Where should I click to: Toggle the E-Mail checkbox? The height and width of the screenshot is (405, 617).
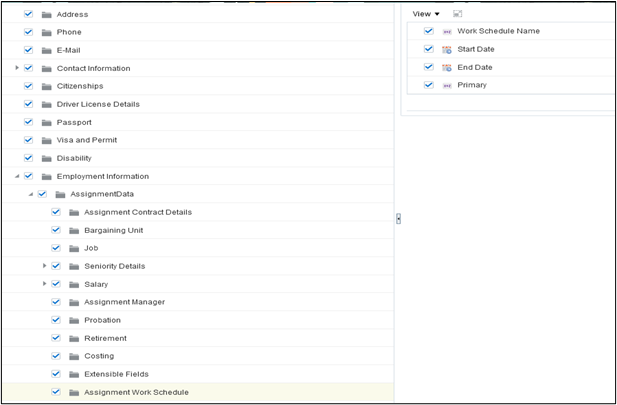(x=28, y=50)
